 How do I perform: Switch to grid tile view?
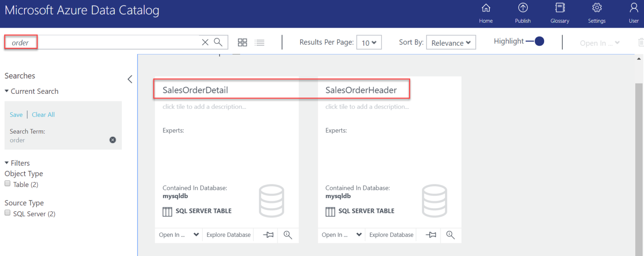[x=242, y=42]
